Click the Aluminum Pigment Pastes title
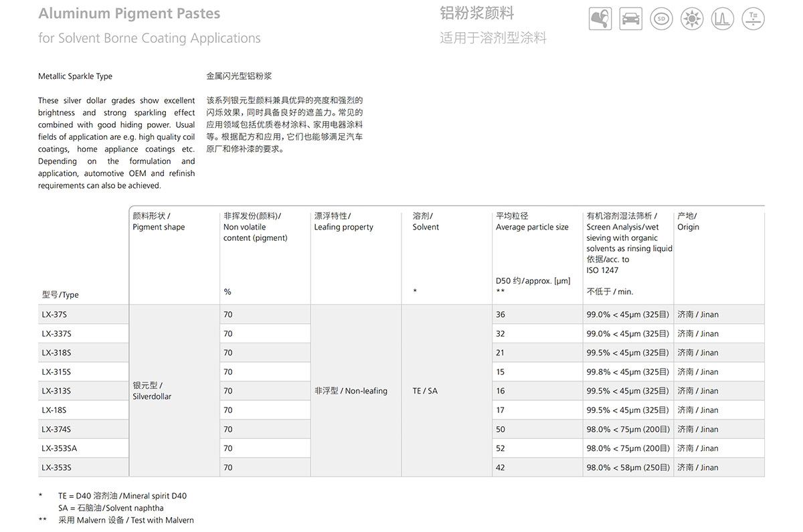The width and height of the screenshot is (803, 532). click(x=129, y=13)
